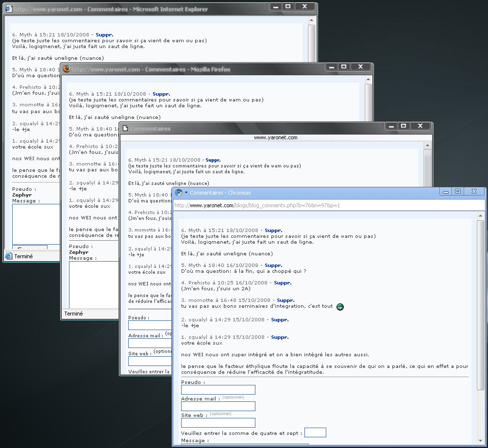Click Suppr. on momotte's comment in Chromium
Viewport: 488px width, 448px height.
[x=286, y=300]
